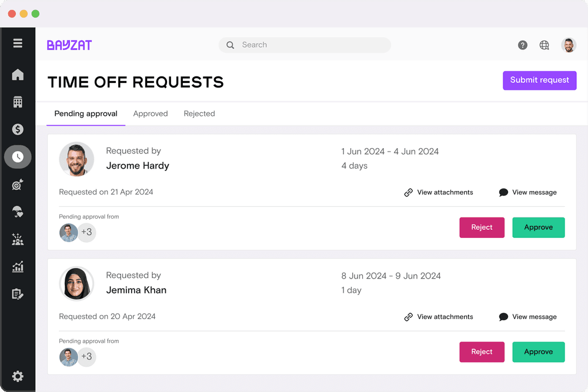Go to Home via sidebar icon
Viewport: 588px width, 392px height.
(18, 75)
